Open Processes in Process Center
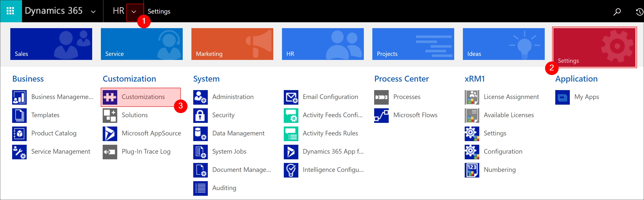644x200 pixels. click(x=406, y=97)
